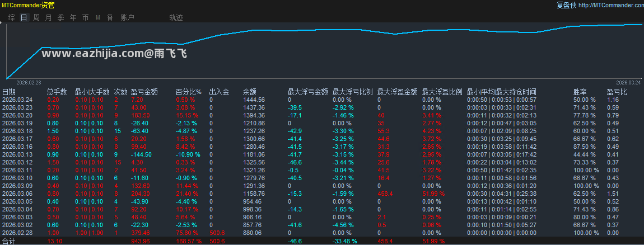Open the 币 currency tab

(86, 18)
